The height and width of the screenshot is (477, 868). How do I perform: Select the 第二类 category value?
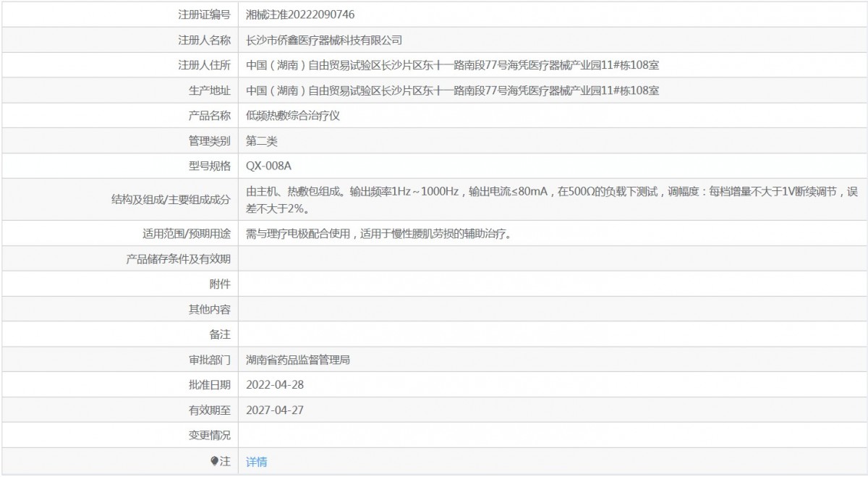point(262,141)
